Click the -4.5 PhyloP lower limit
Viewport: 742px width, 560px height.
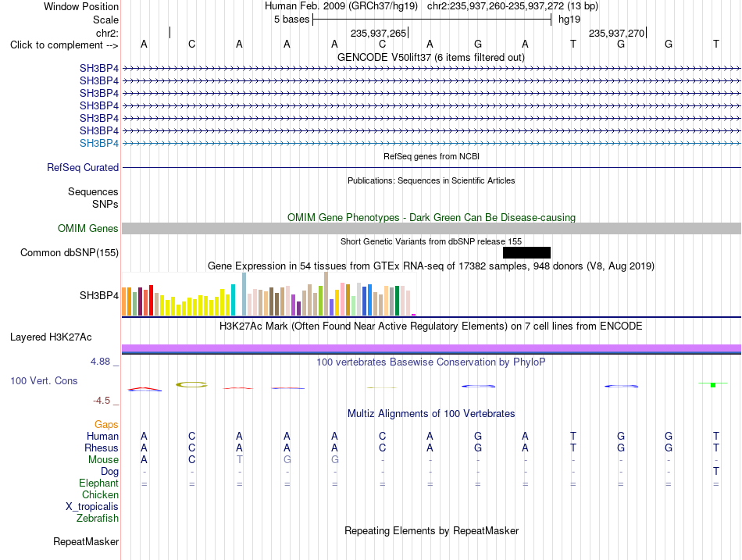102,401
